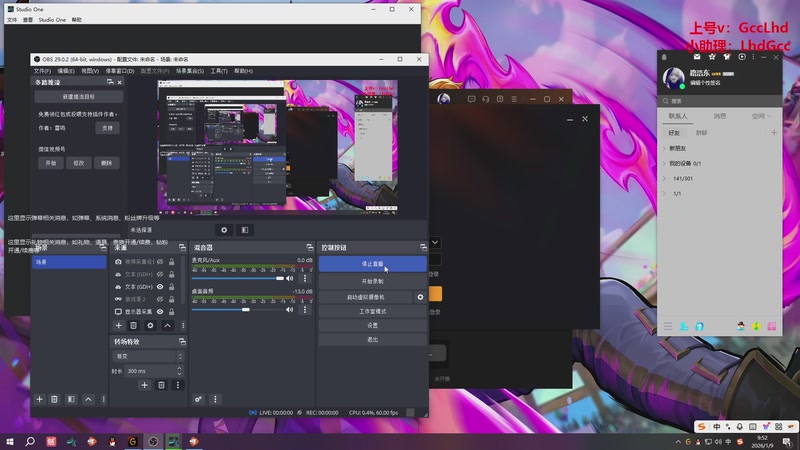Screen dimensions: 800x450
Task: Open QQ star icon in header
Action: point(712,57)
